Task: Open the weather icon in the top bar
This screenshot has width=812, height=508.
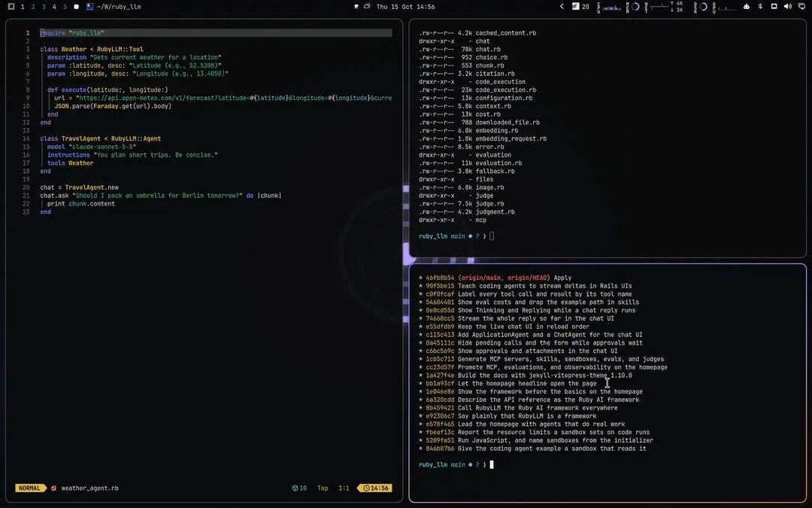Action: click(x=367, y=6)
